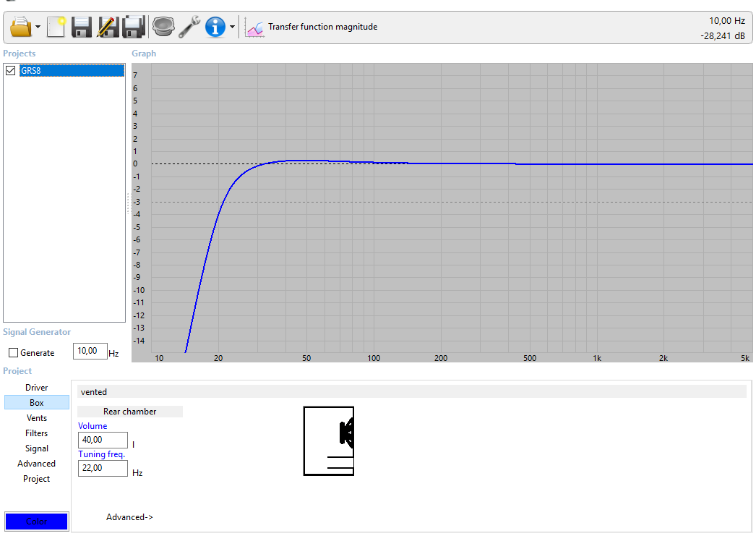Viewport: 756px width, 536px height.
Task: Save project with floppy disk icon
Action: point(82,27)
